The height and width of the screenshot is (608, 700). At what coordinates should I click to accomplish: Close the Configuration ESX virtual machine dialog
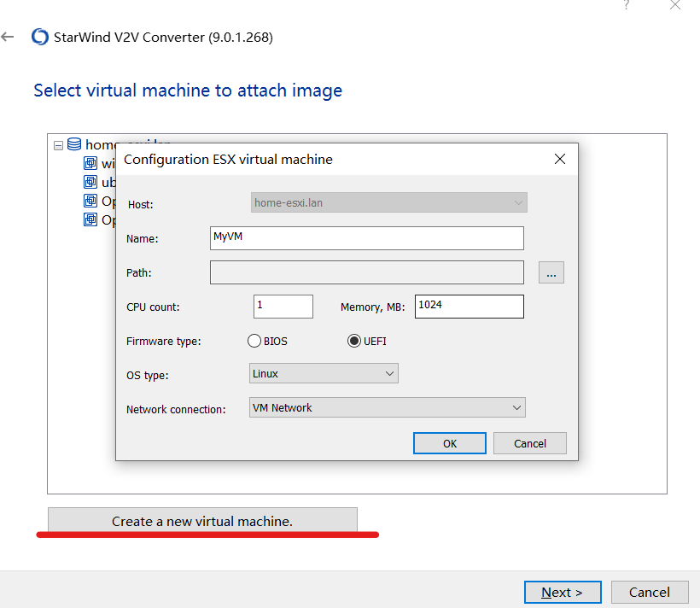point(560,159)
